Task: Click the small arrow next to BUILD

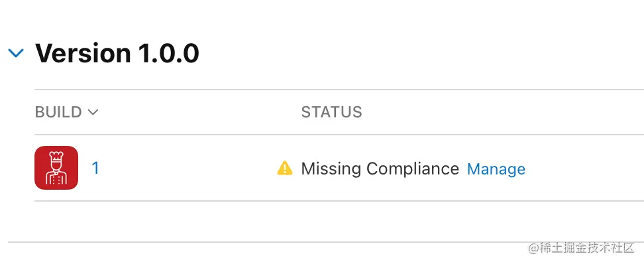Action: click(x=93, y=112)
